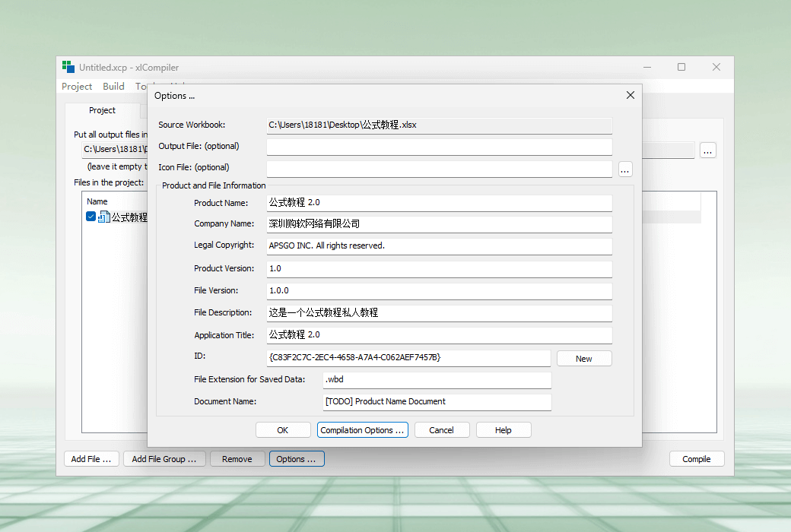Cancel the Options dialog
The height and width of the screenshot is (532, 791).
[441, 430]
